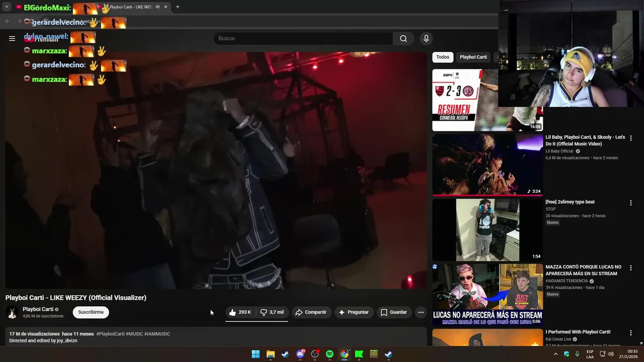Open Chrome tab search dropdown

(x=7, y=7)
